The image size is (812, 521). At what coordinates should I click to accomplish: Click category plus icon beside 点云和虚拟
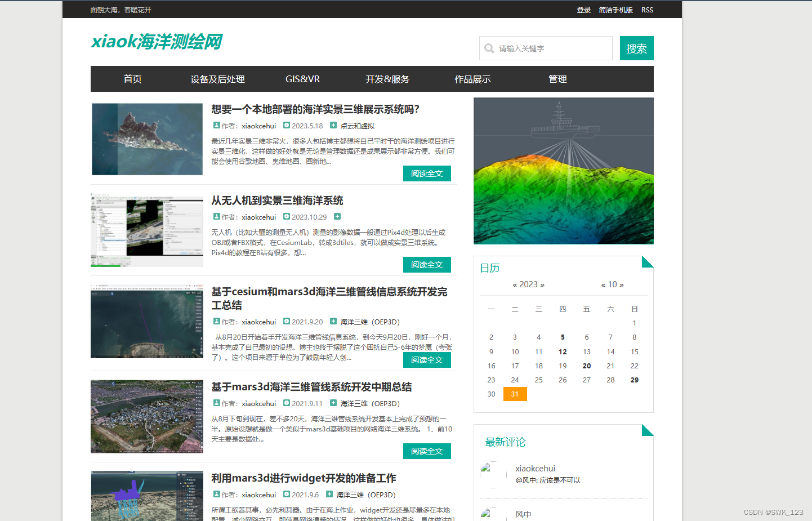[333, 126]
